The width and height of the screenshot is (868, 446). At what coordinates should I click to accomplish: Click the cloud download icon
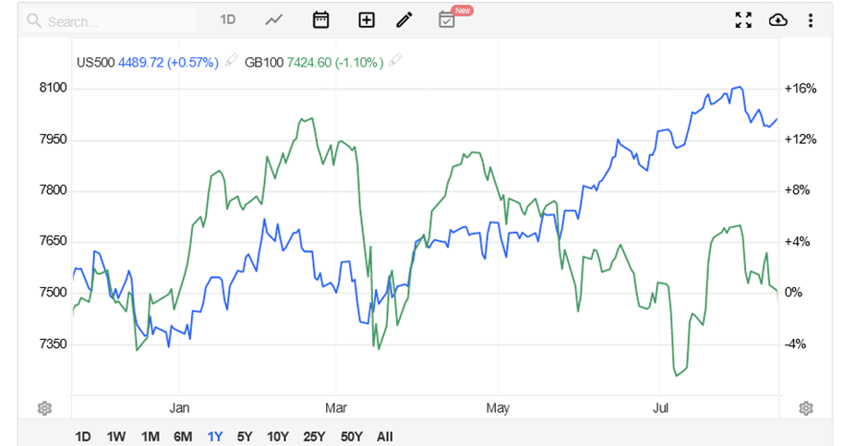[778, 19]
